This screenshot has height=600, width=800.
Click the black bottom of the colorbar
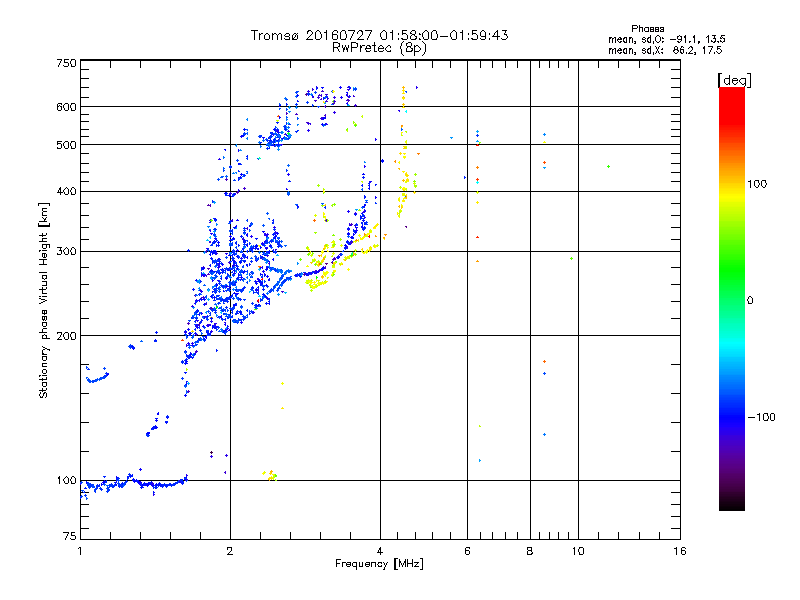[732, 503]
